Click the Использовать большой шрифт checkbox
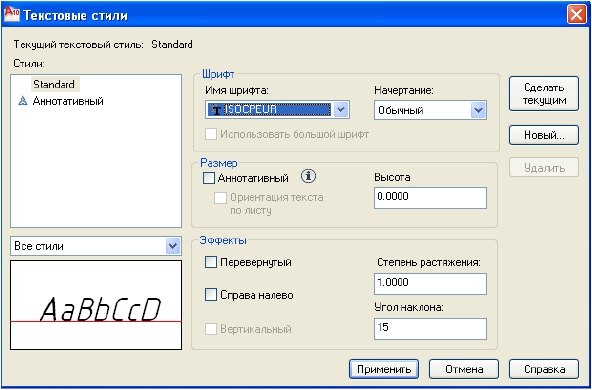Viewport: 592px width, 390px height. [x=211, y=134]
